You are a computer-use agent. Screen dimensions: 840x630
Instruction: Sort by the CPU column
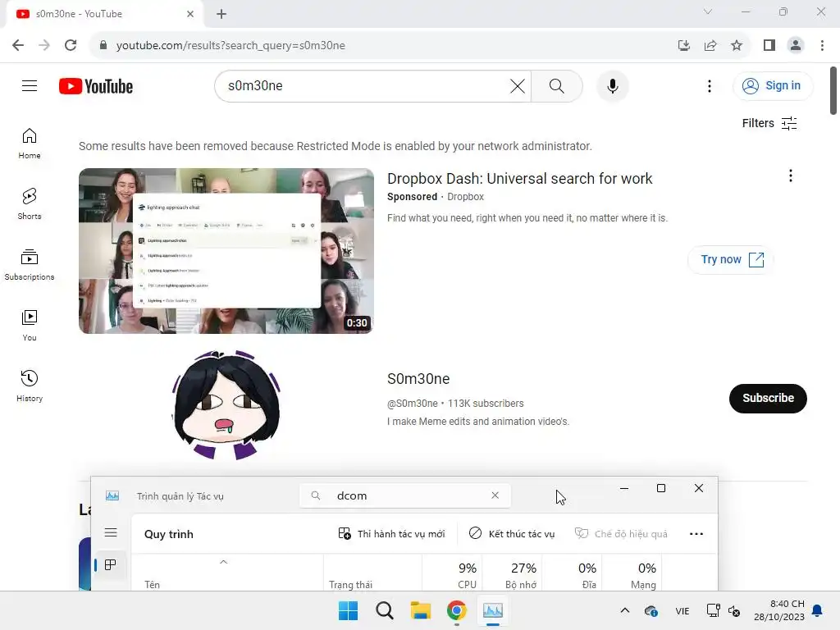pyautogui.click(x=452, y=573)
